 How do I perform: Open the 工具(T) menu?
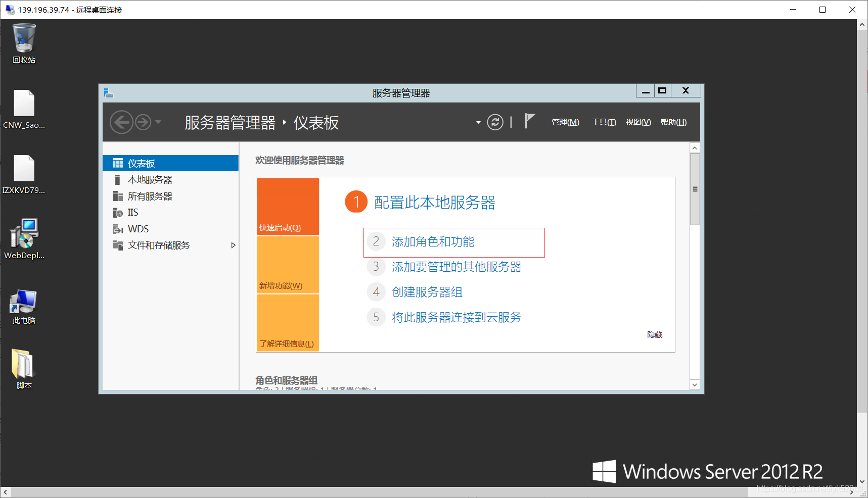point(604,122)
